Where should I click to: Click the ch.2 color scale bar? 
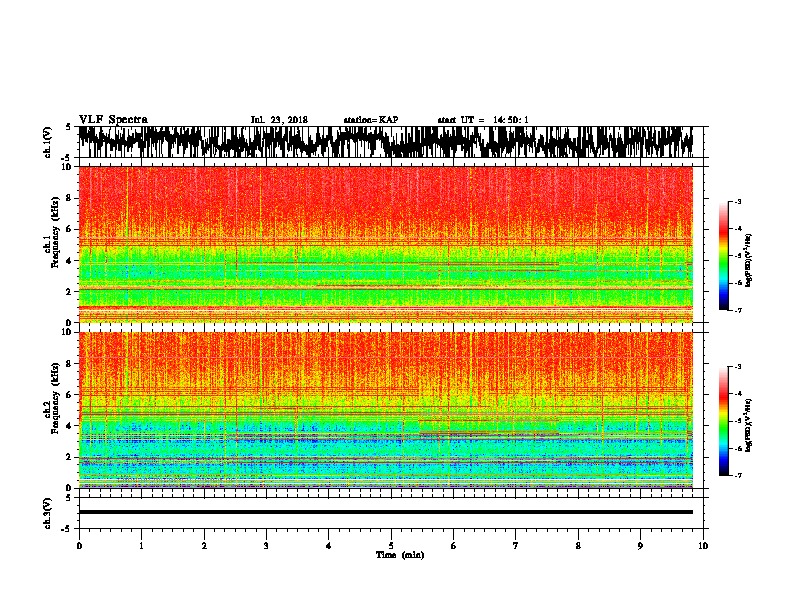(x=724, y=421)
